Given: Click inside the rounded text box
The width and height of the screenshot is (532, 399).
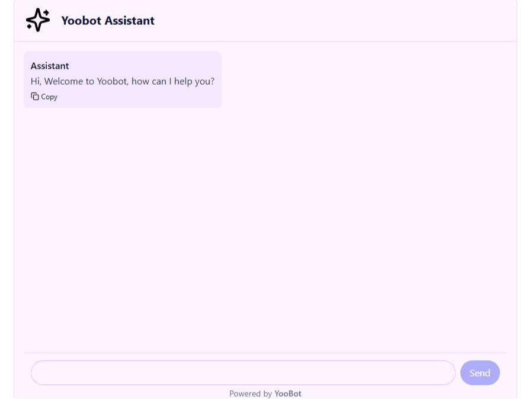Looking at the screenshot, I should (x=243, y=372).
